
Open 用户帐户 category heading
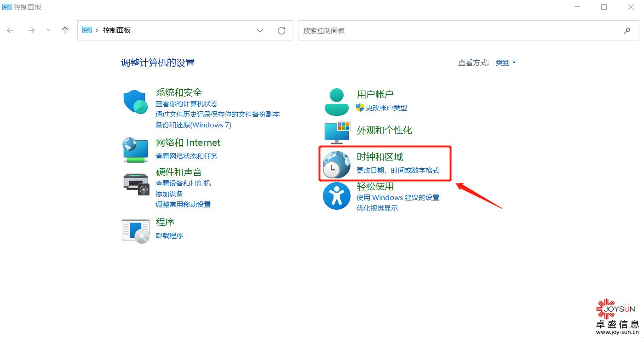tap(375, 94)
